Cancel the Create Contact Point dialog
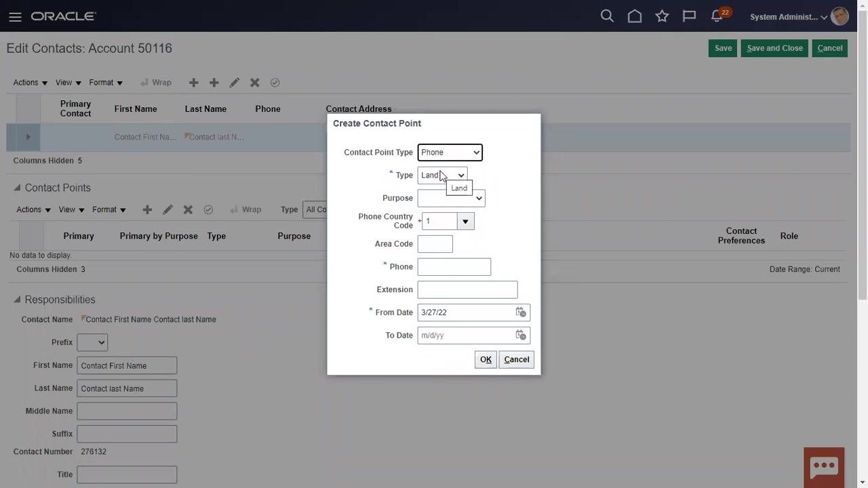Screen dimensions: 868x488 tap(517, 360)
